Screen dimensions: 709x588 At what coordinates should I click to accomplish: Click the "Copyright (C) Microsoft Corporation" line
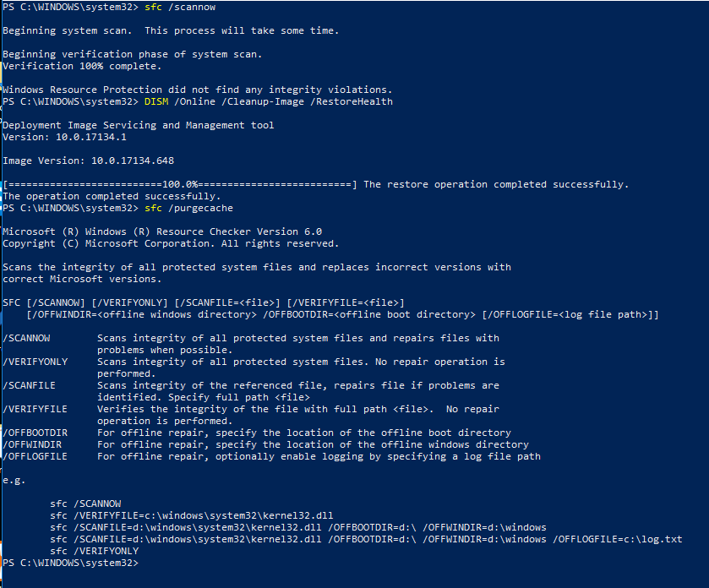pos(170,243)
